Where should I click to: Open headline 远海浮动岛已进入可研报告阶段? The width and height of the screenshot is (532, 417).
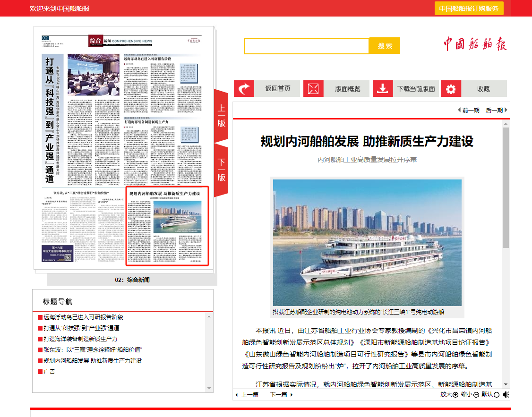pos(83,317)
